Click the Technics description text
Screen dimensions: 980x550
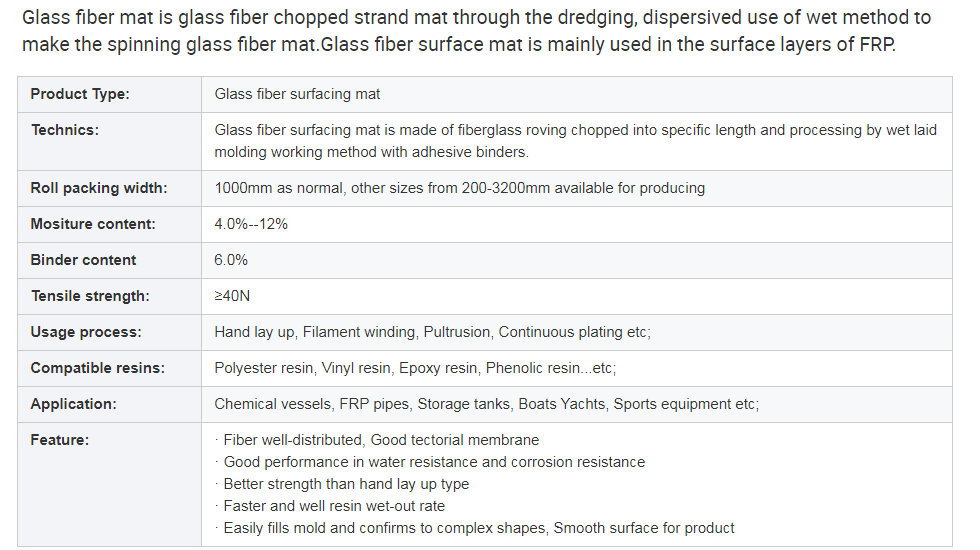tap(576, 141)
